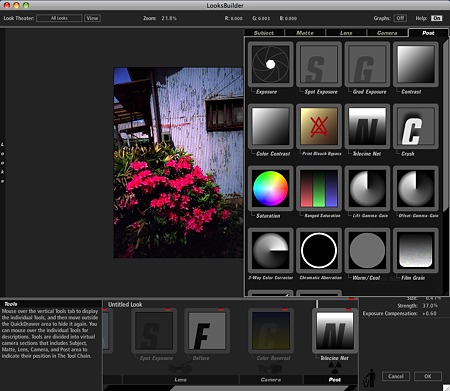The image size is (450, 391).
Task: Select the Film Grain tool
Action: pyautogui.click(x=416, y=250)
